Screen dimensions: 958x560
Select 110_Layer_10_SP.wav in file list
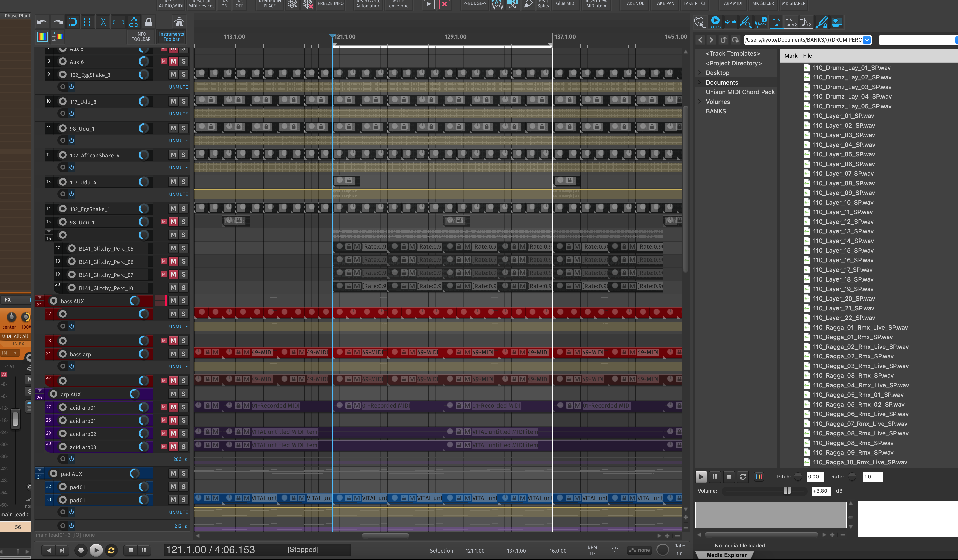843,202
